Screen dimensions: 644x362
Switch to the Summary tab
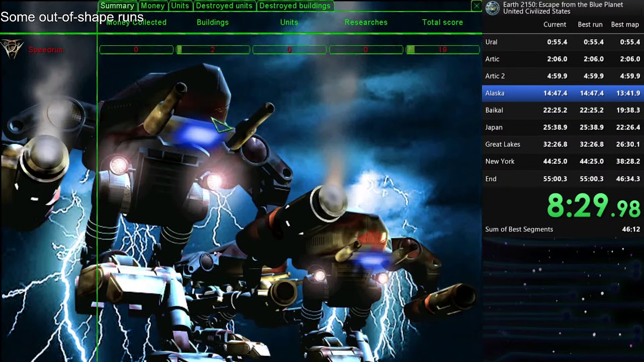point(117,6)
